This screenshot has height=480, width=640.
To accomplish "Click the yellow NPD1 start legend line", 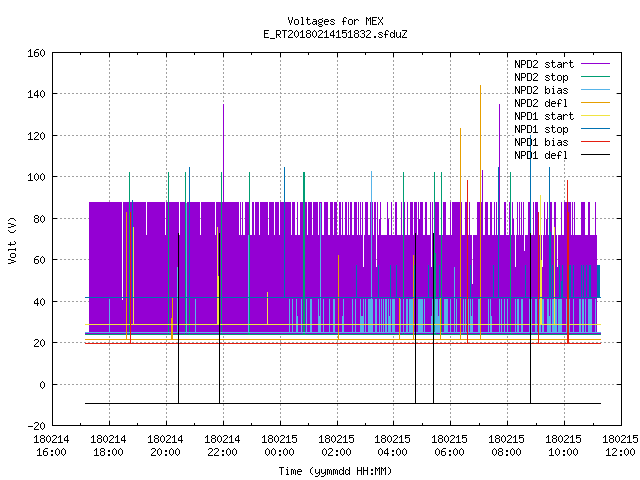I will (x=595, y=116).
